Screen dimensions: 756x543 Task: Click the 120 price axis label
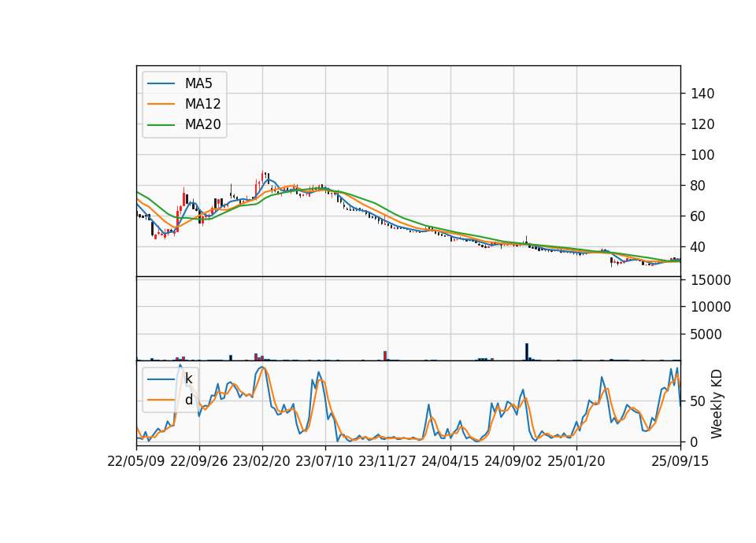[702, 124]
